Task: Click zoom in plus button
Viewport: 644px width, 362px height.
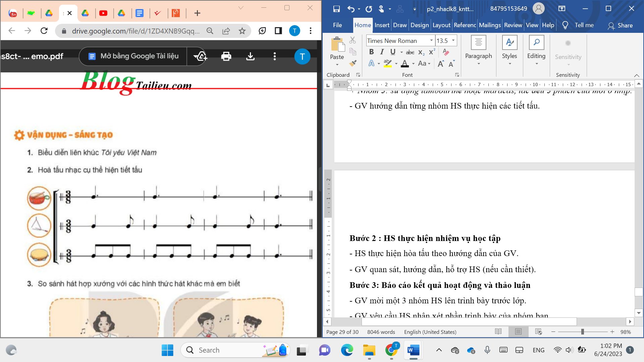Action: (612, 332)
